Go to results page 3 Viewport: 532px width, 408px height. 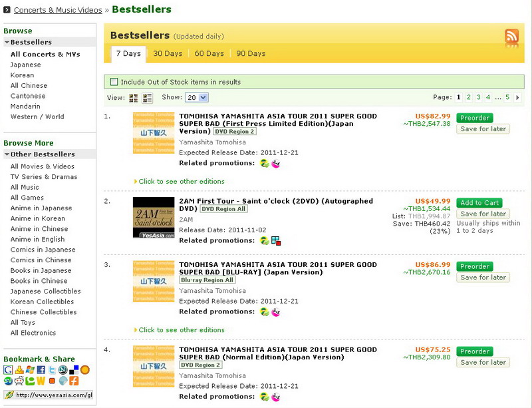(478, 97)
